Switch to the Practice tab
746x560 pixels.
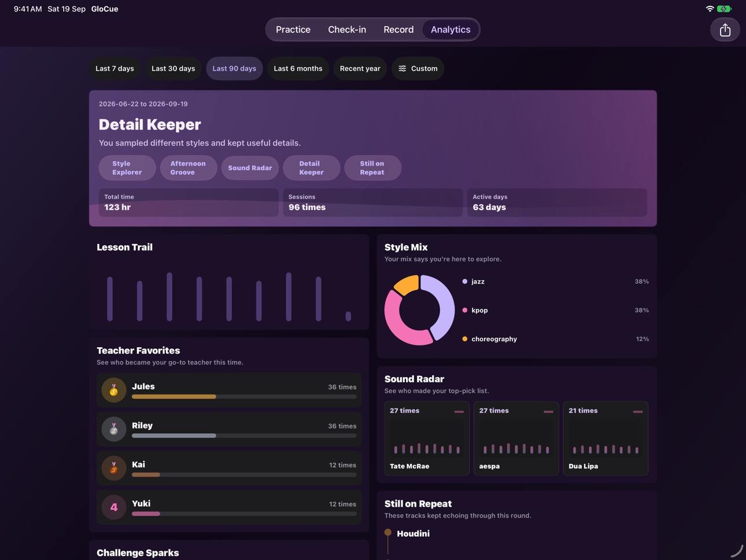pos(293,30)
